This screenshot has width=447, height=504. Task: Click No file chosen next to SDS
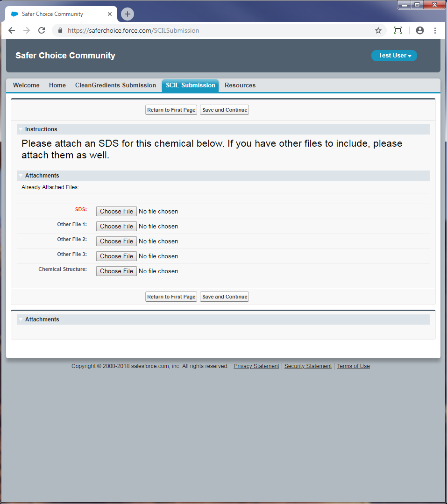pyautogui.click(x=158, y=212)
